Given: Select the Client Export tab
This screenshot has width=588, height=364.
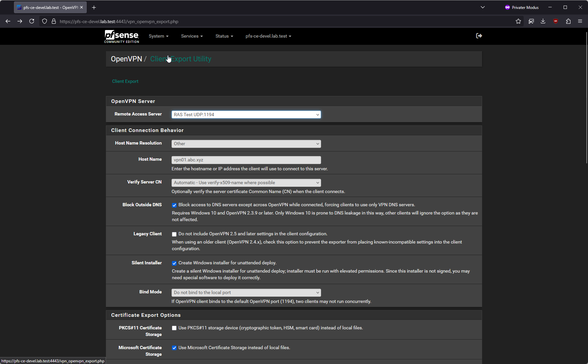Looking at the screenshot, I should click(125, 81).
